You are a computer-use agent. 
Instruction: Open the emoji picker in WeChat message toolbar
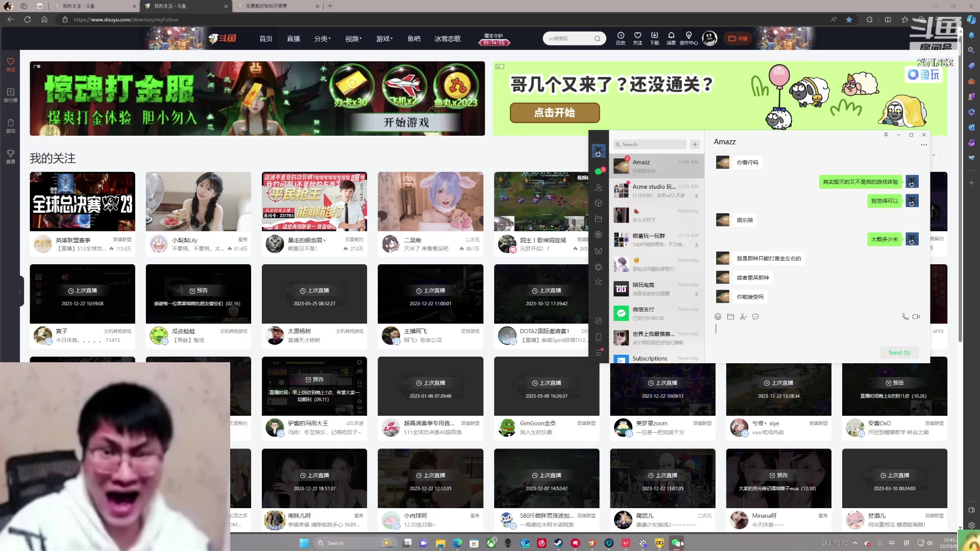[x=718, y=316]
